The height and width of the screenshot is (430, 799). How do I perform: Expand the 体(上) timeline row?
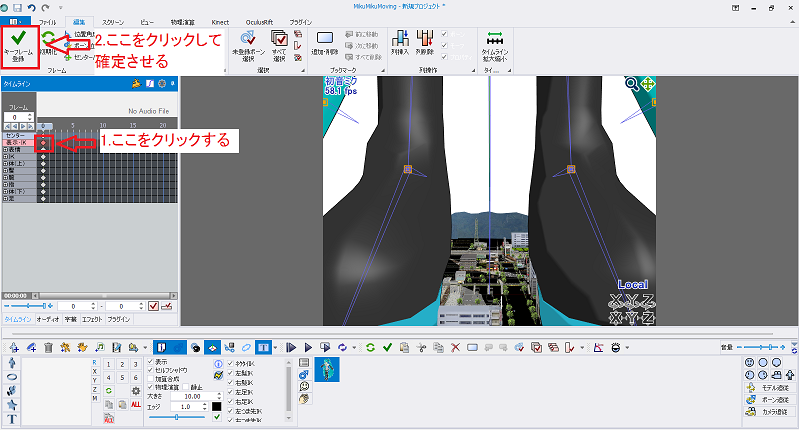tap(5, 164)
